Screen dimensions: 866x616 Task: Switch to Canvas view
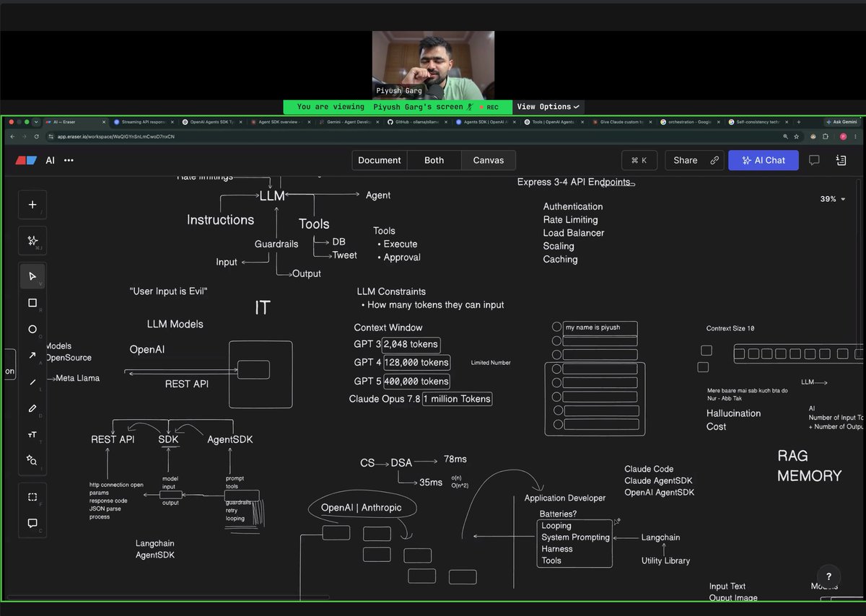click(489, 160)
